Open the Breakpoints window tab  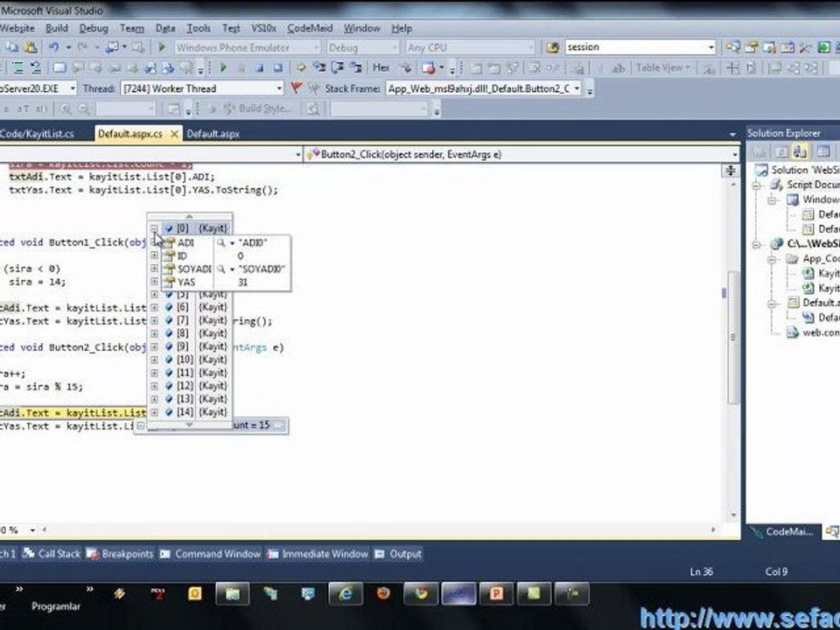(120, 554)
